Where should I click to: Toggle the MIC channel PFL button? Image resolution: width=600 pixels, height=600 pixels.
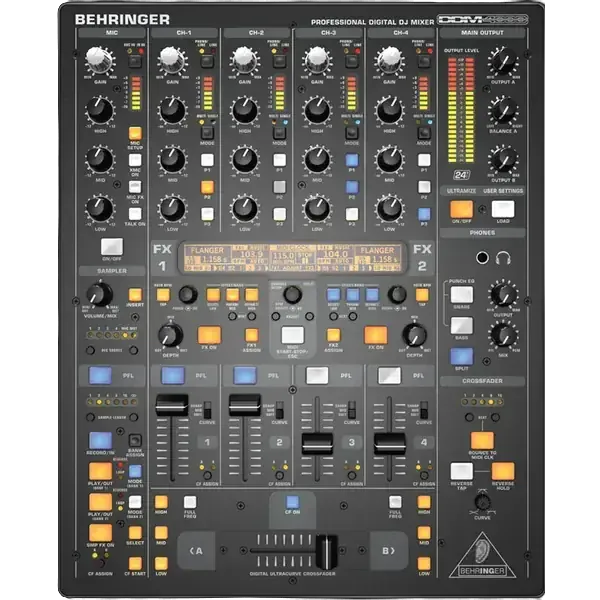pyautogui.click(x=100, y=375)
